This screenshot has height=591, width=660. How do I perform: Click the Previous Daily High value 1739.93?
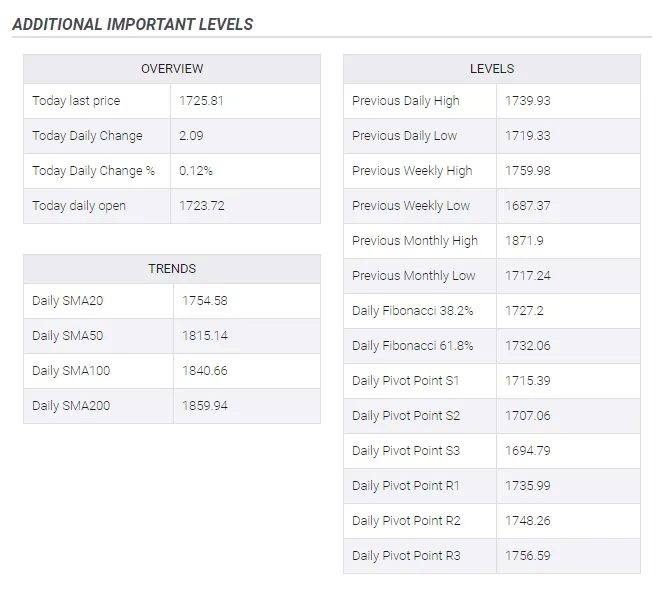click(527, 101)
